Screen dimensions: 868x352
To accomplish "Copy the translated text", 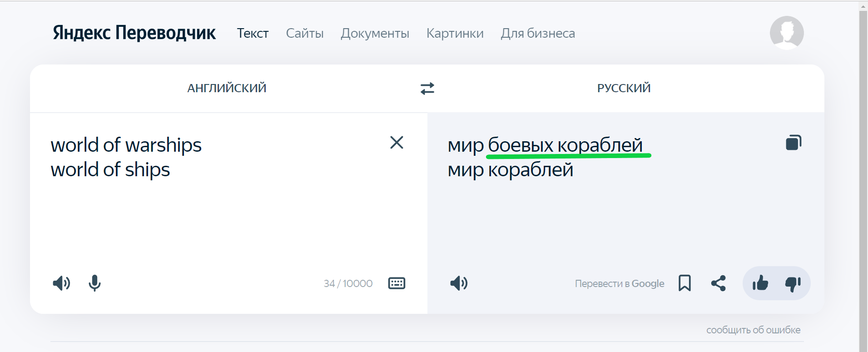I will coord(794,143).
